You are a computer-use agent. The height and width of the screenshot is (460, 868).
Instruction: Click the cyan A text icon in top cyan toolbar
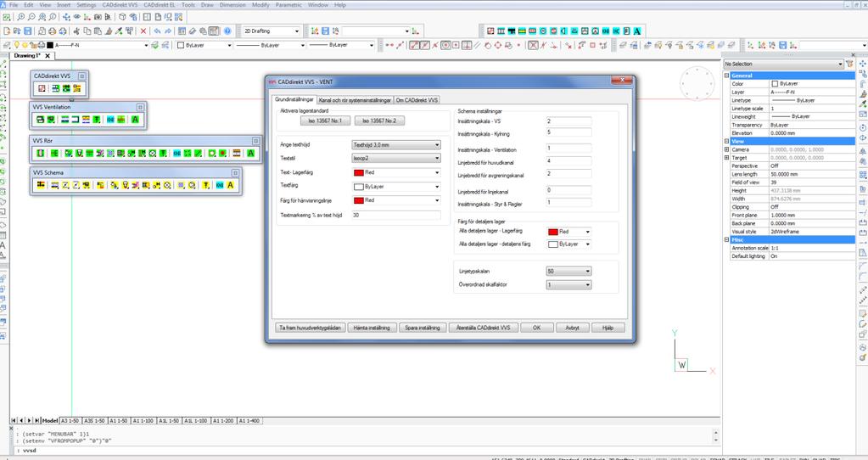click(x=637, y=31)
